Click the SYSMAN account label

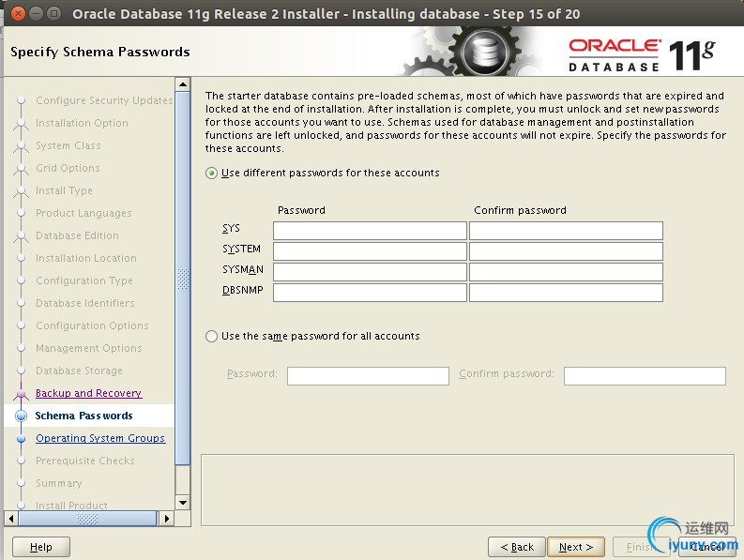[x=243, y=269]
